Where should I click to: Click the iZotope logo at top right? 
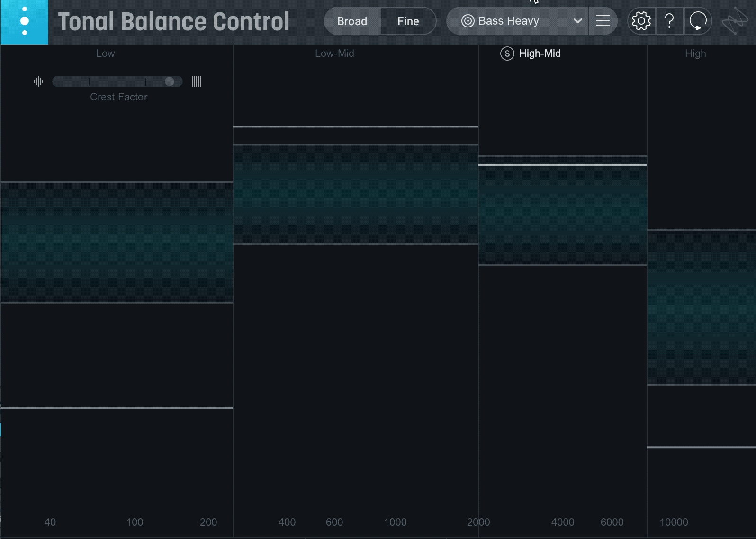(735, 21)
